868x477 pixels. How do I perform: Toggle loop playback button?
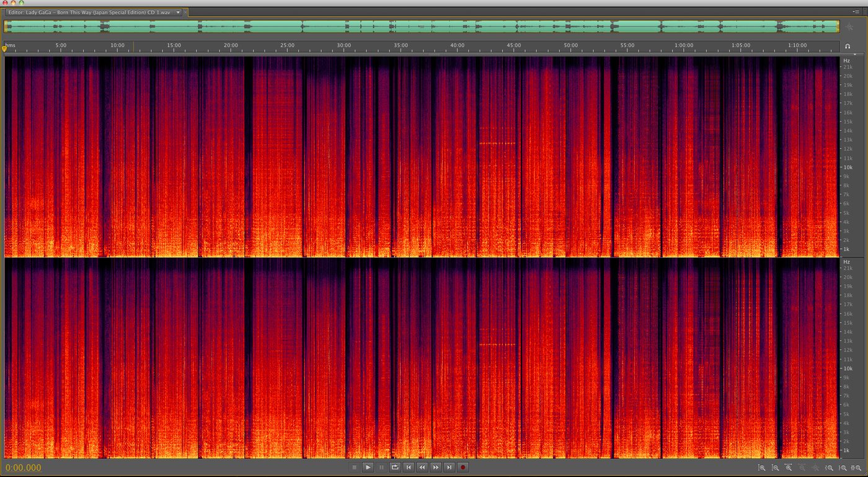click(x=395, y=467)
